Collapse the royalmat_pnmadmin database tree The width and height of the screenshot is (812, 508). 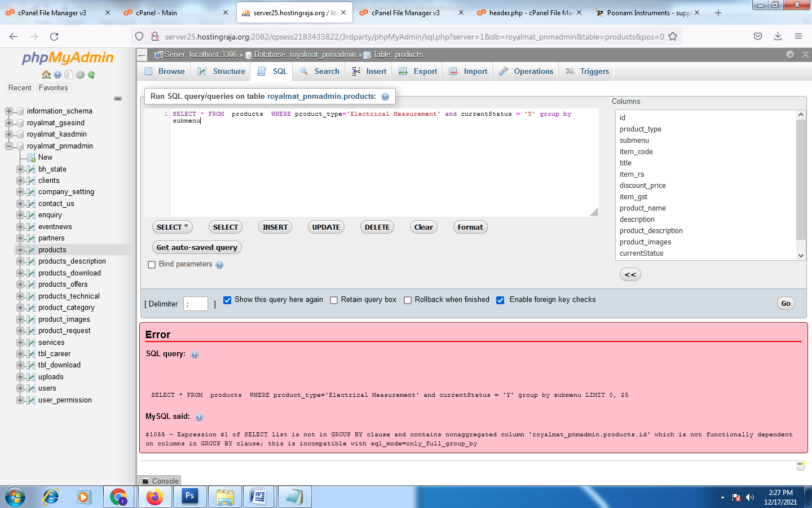pos(9,146)
